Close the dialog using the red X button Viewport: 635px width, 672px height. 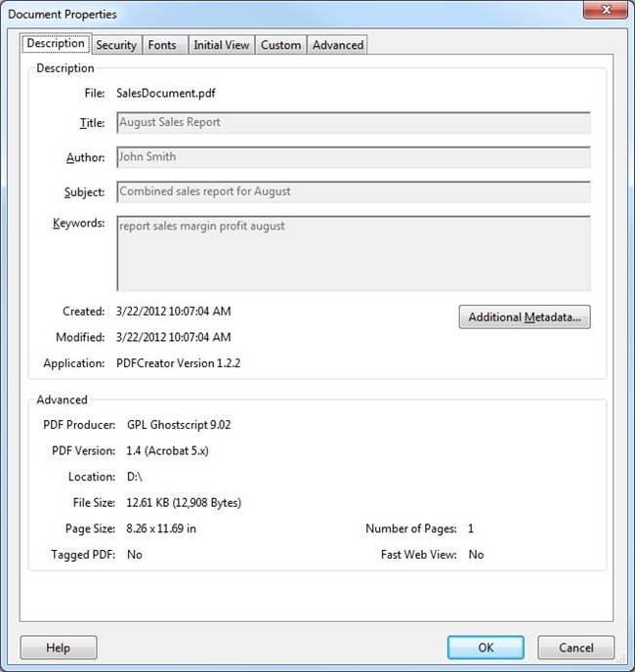[605, 12]
